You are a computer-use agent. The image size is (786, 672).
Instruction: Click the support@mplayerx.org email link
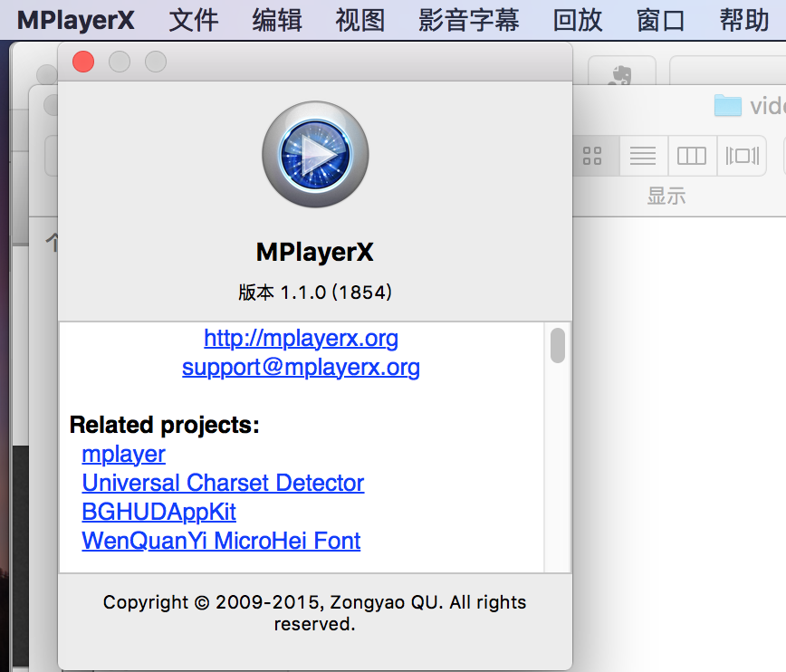pos(301,367)
